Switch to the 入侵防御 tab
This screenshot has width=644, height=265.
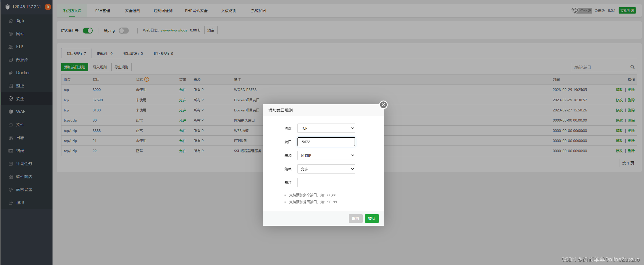[x=229, y=11]
